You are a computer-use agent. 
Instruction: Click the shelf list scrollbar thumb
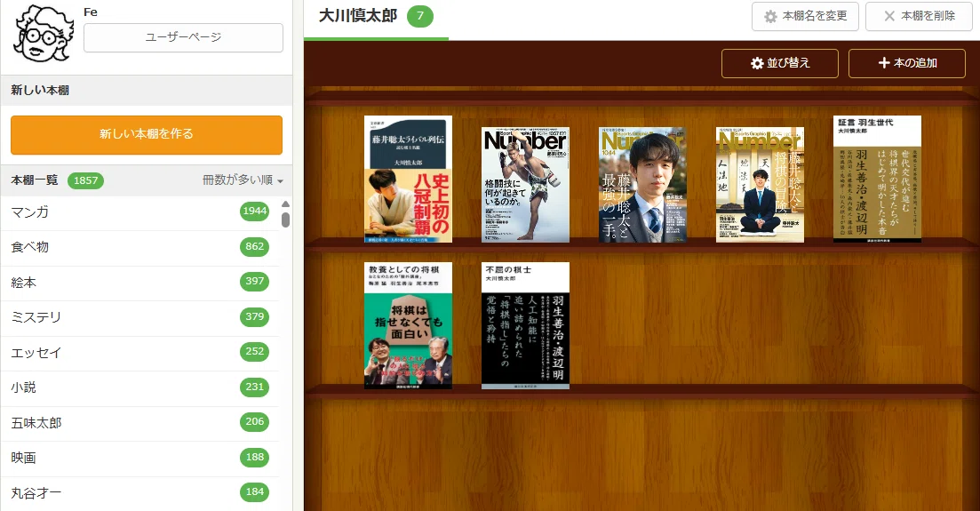pyautogui.click(x=285, y=220)
